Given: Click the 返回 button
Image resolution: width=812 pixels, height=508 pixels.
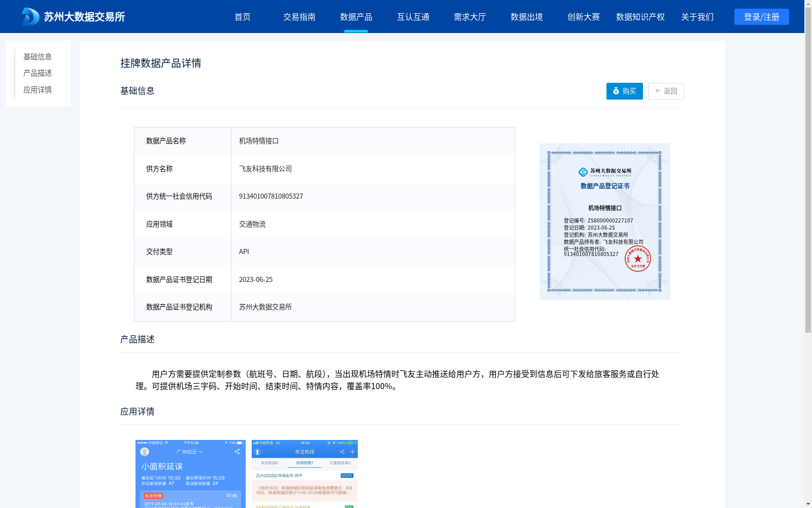Looking at the screenshot, I should click(666, 91).
